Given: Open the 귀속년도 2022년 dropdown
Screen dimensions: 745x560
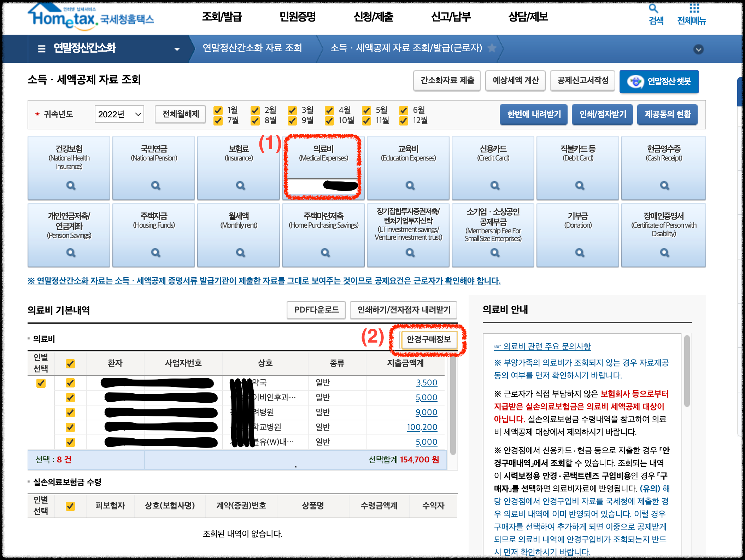Looking at the screenshot, I should [x=119, y=114].
